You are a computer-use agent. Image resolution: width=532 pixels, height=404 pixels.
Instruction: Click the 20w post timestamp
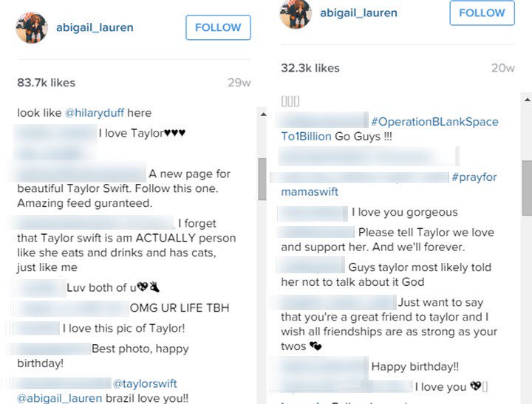503,68
